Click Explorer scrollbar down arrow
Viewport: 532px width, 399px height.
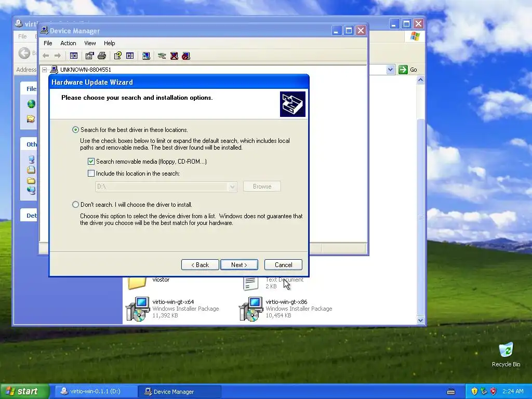coord(421,320)
